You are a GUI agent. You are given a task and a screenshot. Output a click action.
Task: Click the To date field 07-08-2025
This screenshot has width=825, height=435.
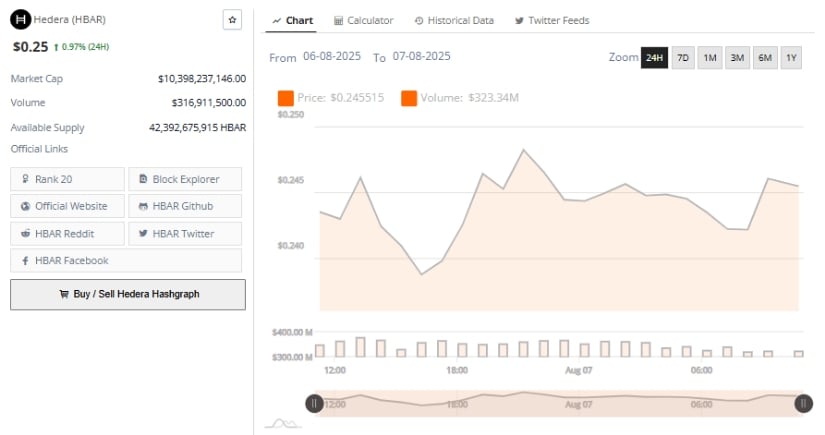click(x=421, y=56)
